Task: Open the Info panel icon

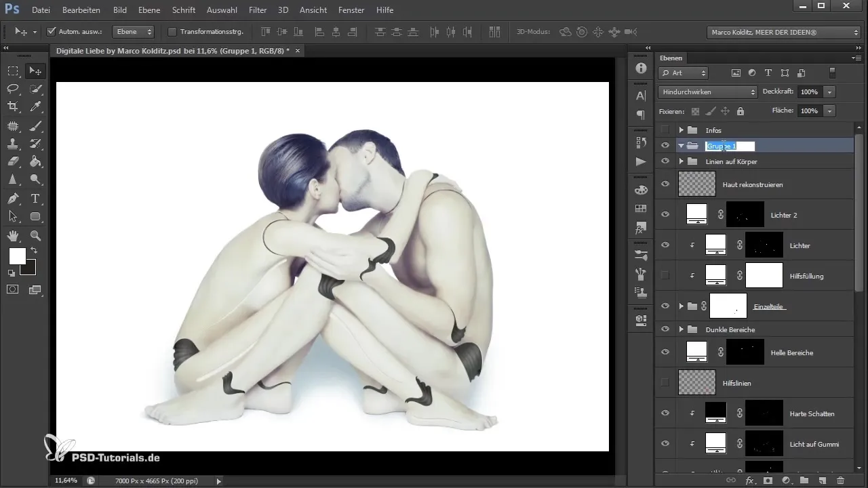Action: tap(641, 69)
